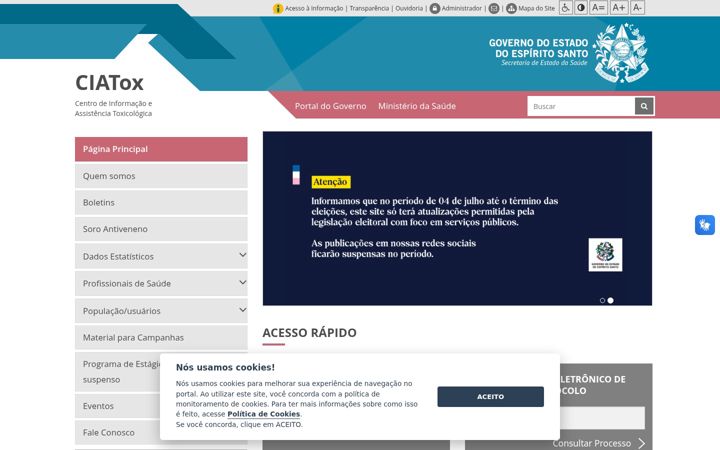Screen dimensions: 720x450
Task: Open Soro Antiveneno sidebar item
Action: coord(161,229)
